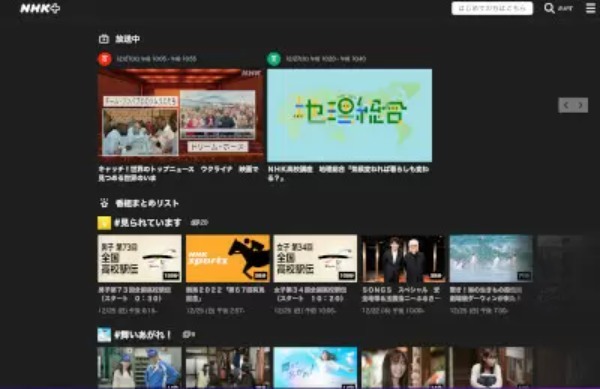Click the 女子第34回全国高校駅伝 program title
600x389 pixels.
click(x=310, y=294)
